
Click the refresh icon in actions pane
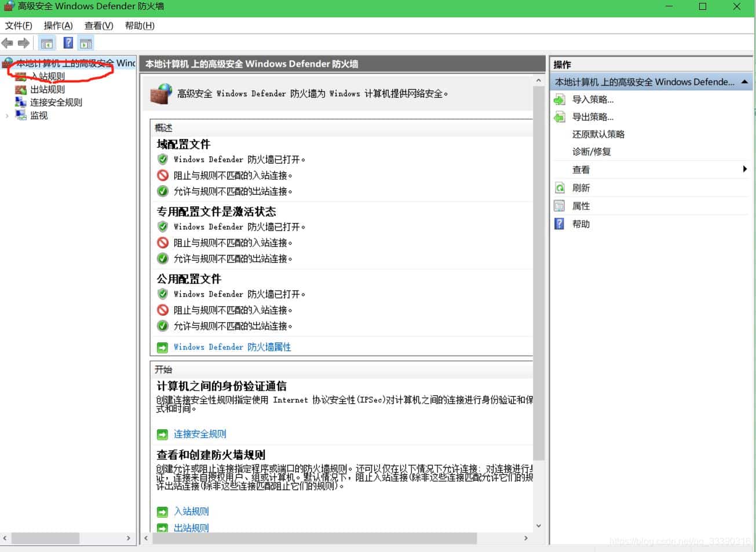tap(559, 188)
